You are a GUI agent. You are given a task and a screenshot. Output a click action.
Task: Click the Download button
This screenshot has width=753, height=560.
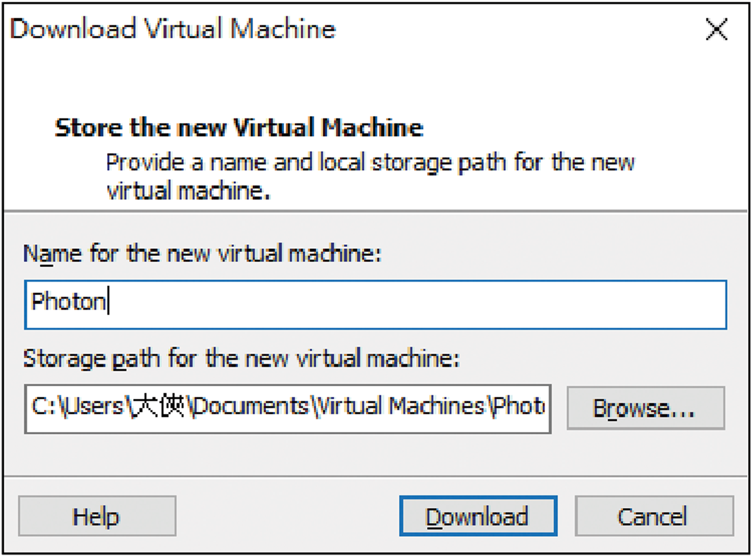tap(478, 516)
